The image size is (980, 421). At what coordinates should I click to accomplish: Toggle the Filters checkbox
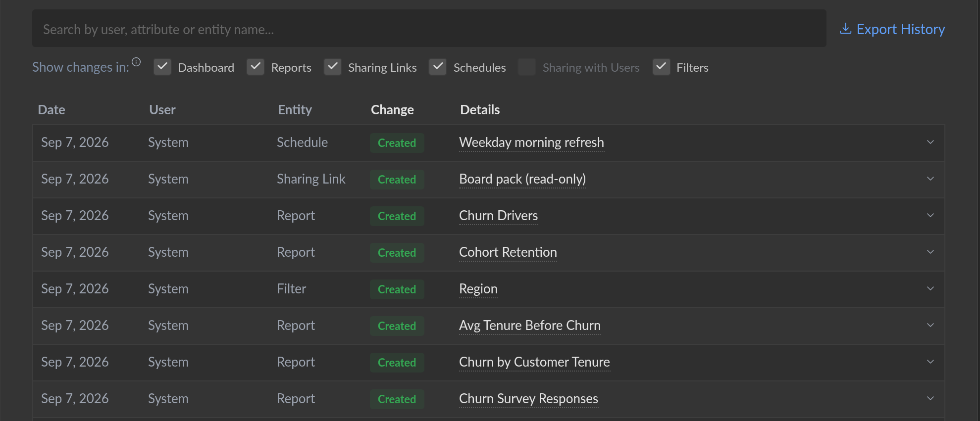click(x=661, y=67)
